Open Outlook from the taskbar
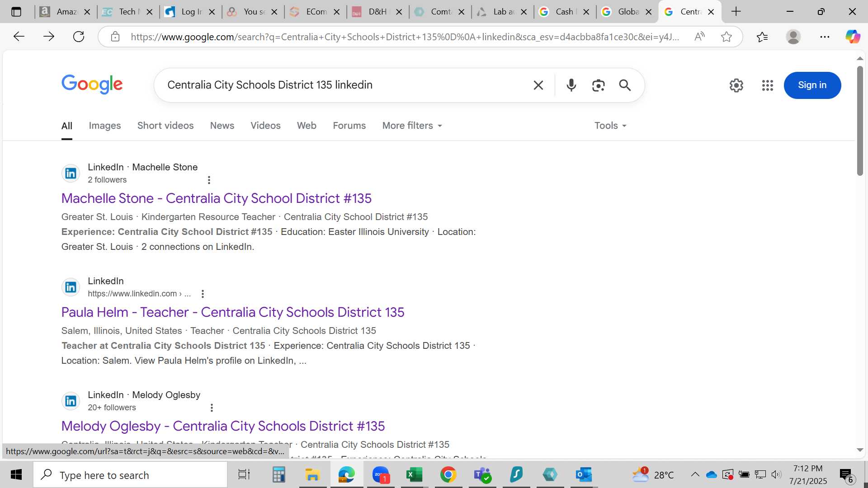The width and height of the screenshot is (868, 488). (x=584, y=475)
